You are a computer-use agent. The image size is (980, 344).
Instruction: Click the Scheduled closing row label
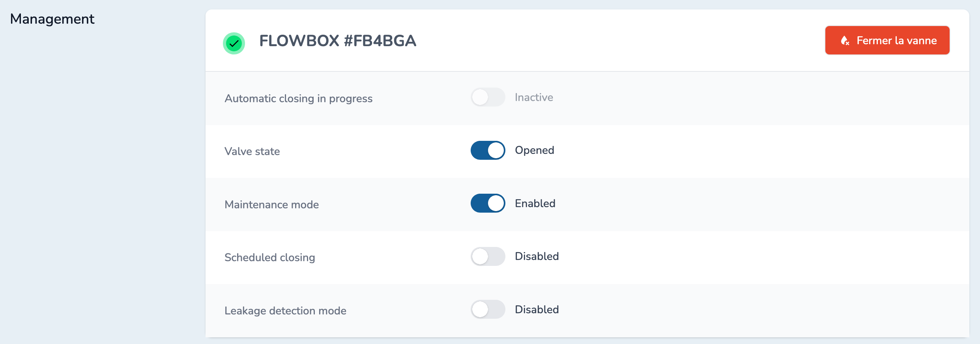[269, 258]
